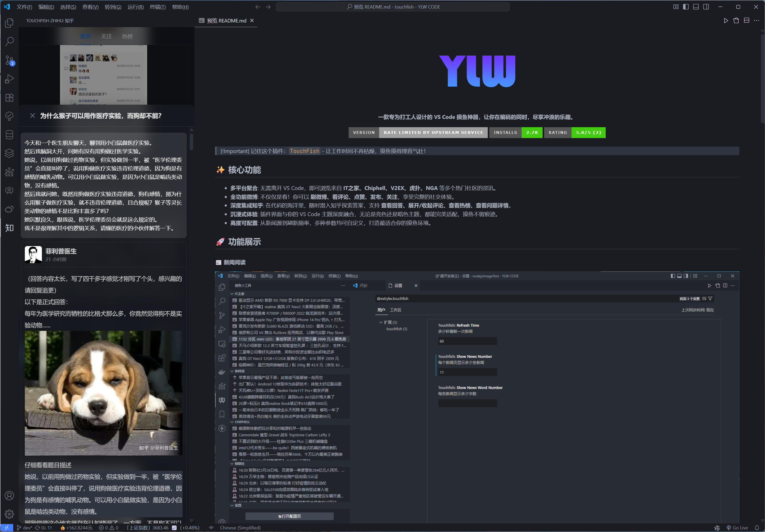This screenshot has width=765, height=532.
Task: Toggle the bottom panel from the title bar
Action: coord(696,7)
